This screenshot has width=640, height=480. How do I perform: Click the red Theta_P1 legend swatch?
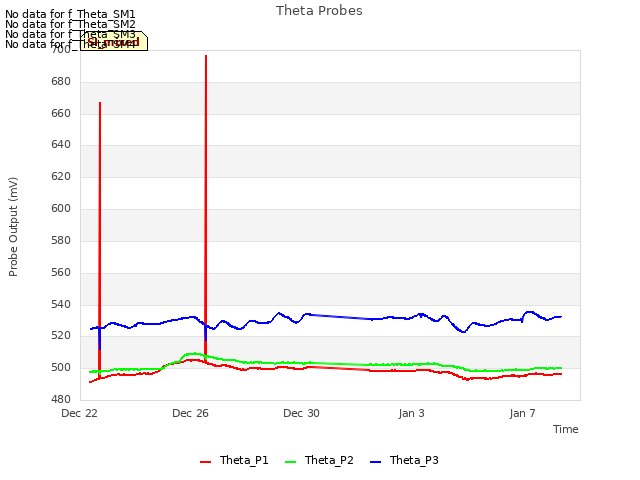(x=205, y=462)
